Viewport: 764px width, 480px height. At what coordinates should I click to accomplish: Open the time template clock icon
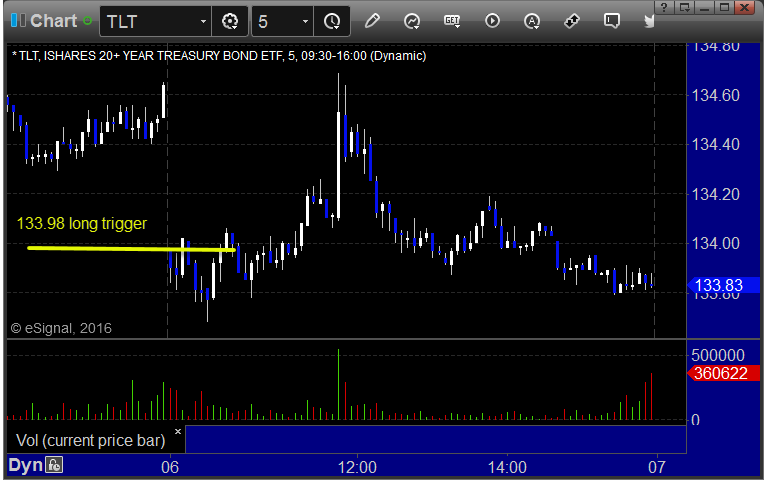click(332, 21)
